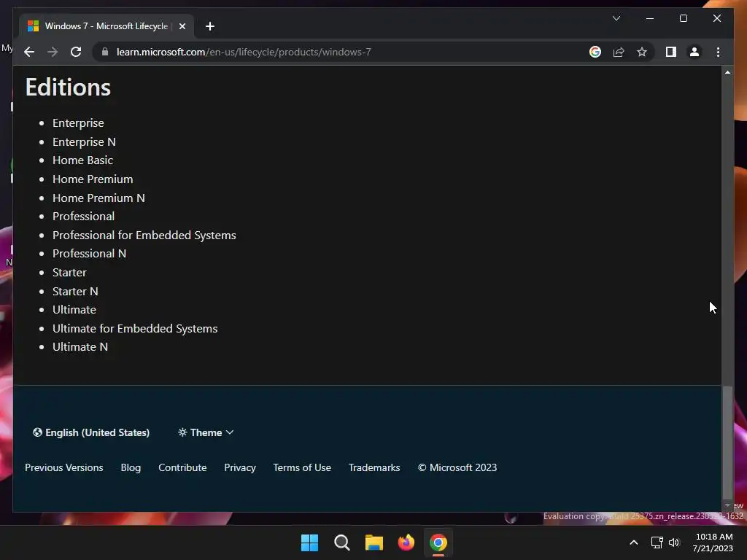The height and width of the screenshot is (560, 747).
Task: Open Chrome profile menu
Action: (x=694, y=52)
